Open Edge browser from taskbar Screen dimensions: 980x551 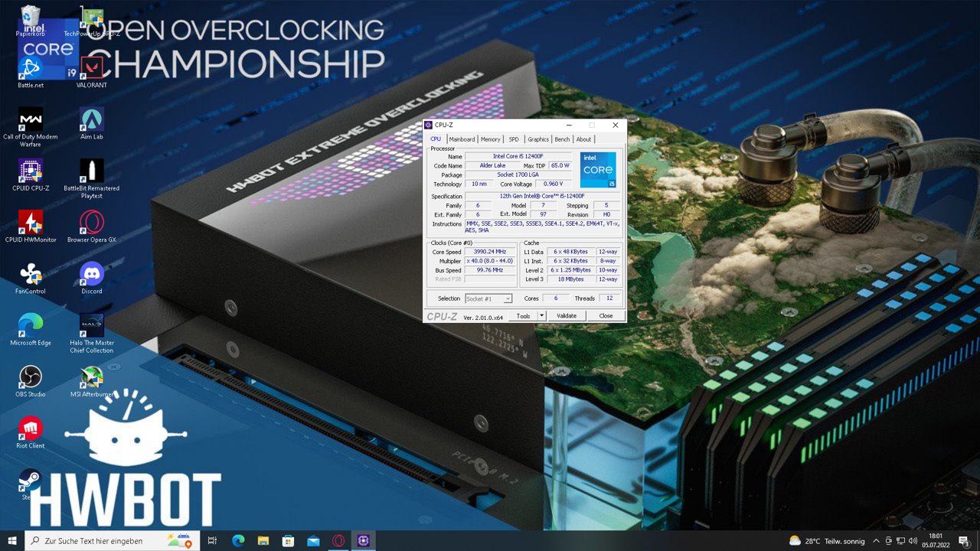(238, 540)
